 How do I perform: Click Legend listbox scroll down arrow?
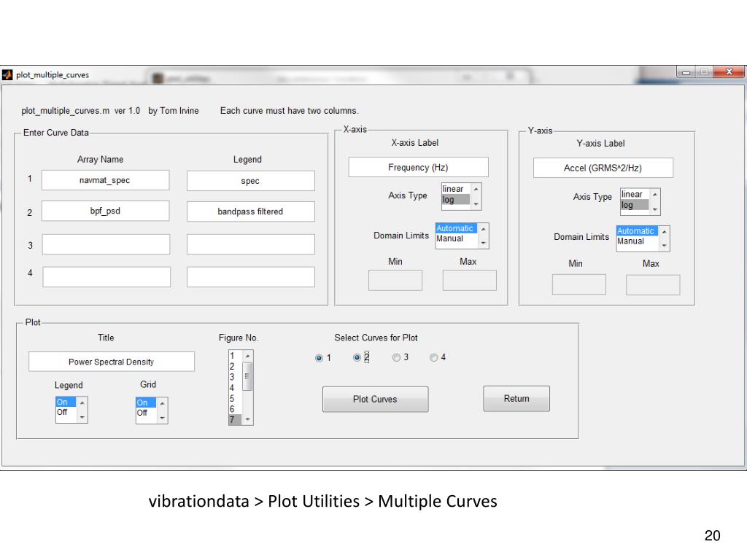coord(82,417)
